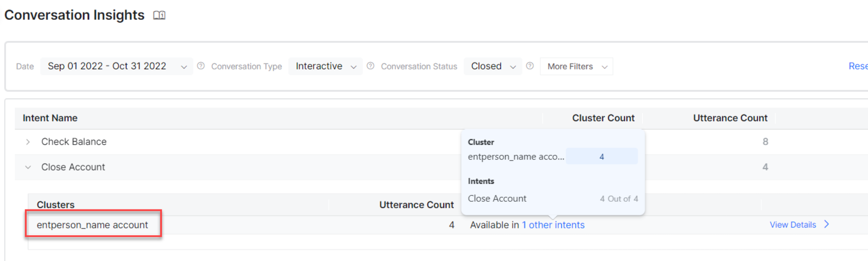Image resolution: width=868 pixels, height=261 pixels.
Task: Click the Utterance Count header in main table
Action: point(730,118)
